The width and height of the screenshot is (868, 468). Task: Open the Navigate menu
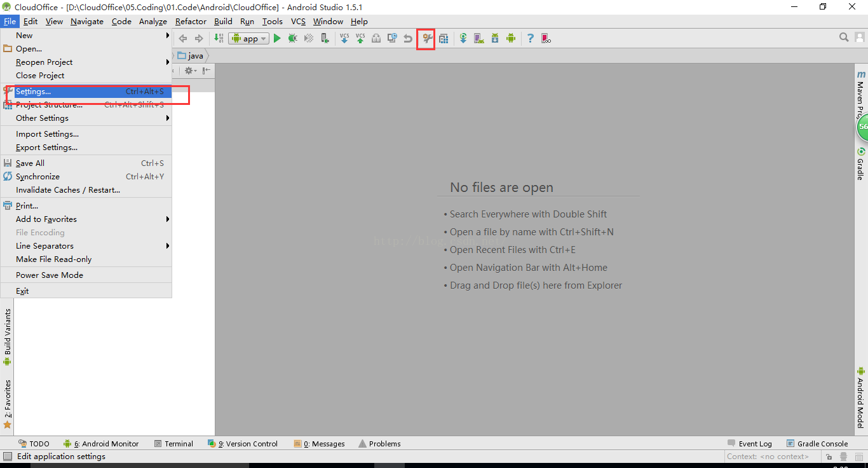87,22
